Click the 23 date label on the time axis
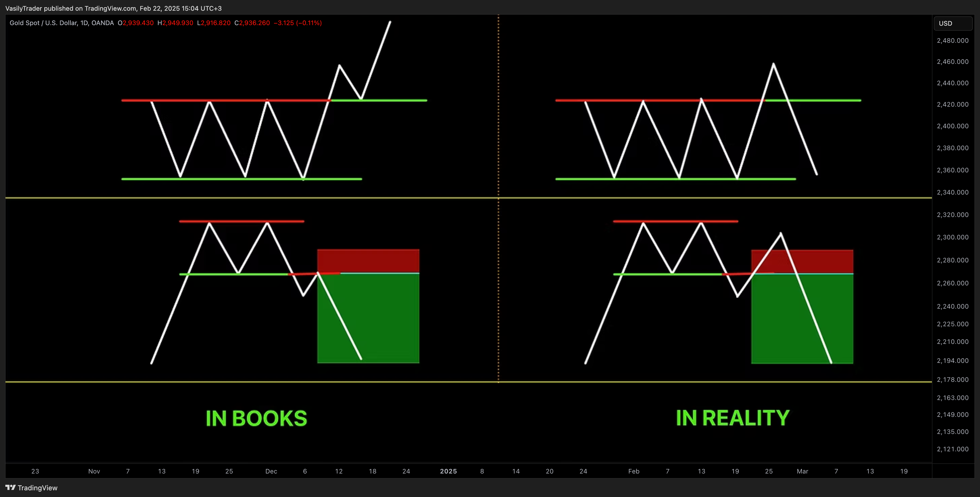This screenshot has width=980, height=497. tap(35, 471)
